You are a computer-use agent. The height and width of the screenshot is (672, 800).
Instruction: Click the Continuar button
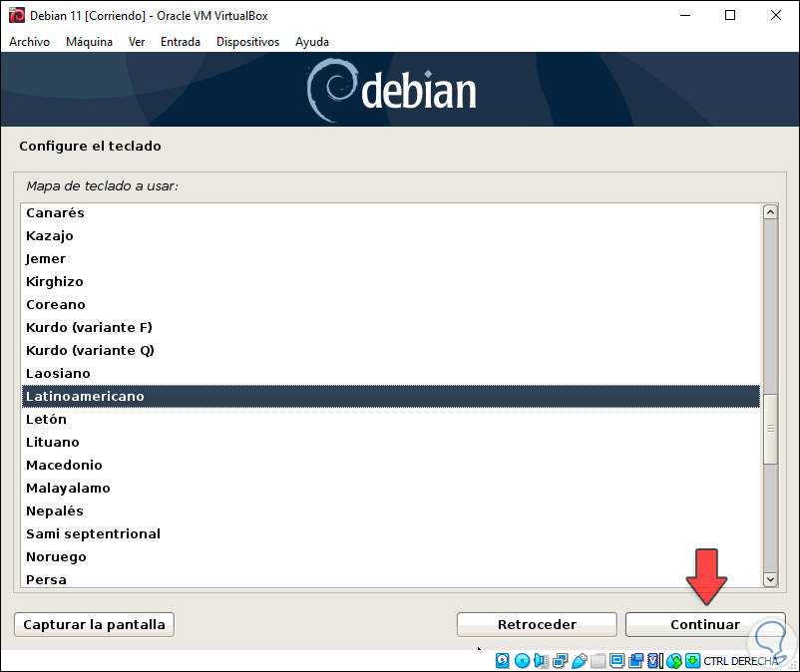(x=705, y=624)
